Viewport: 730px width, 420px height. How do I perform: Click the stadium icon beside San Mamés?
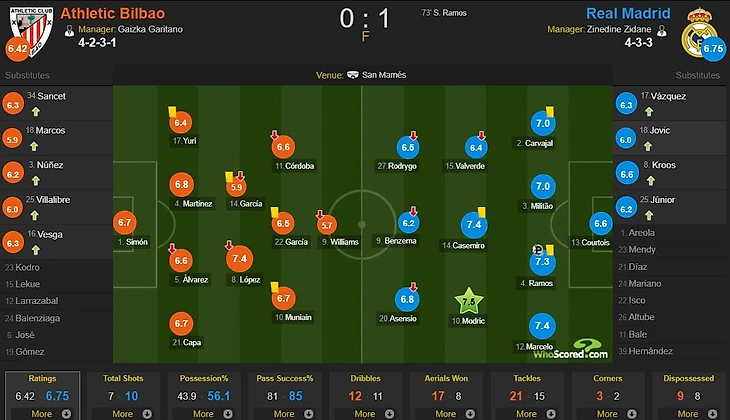coord(353,75)
